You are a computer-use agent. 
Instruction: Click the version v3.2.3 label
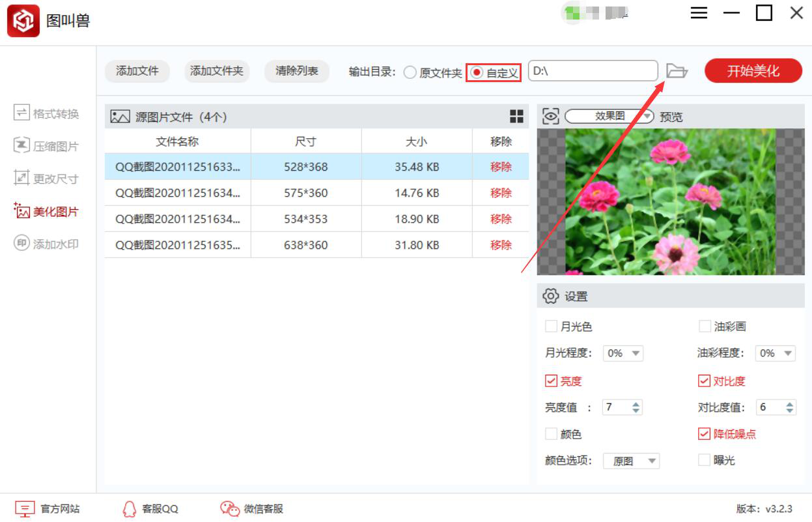click(764, 509)
